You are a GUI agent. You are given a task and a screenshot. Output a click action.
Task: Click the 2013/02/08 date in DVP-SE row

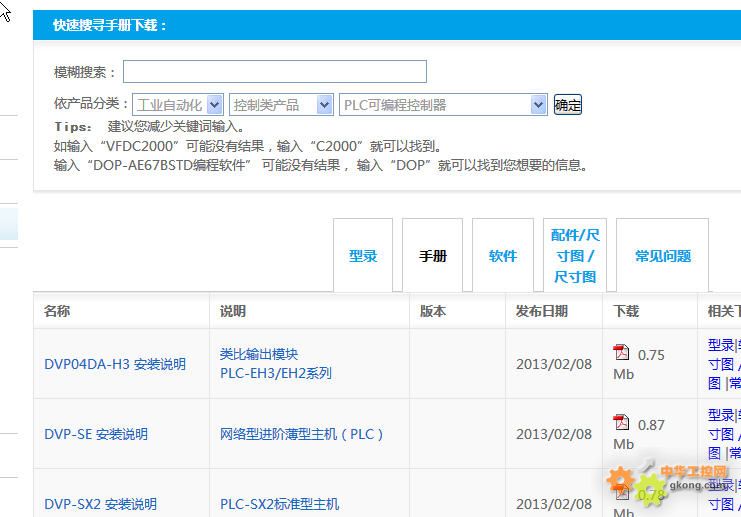pos(554,434)
